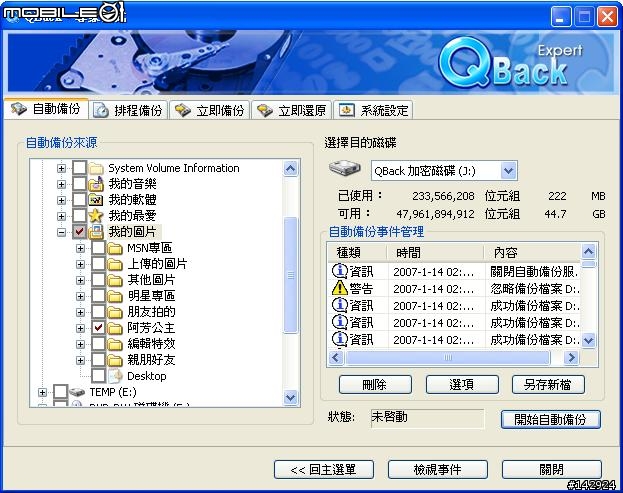The height and width of the screenshot is (493, 623).
Task: Click the 朋友拍的 folder icon
Action: coord(115,312)
